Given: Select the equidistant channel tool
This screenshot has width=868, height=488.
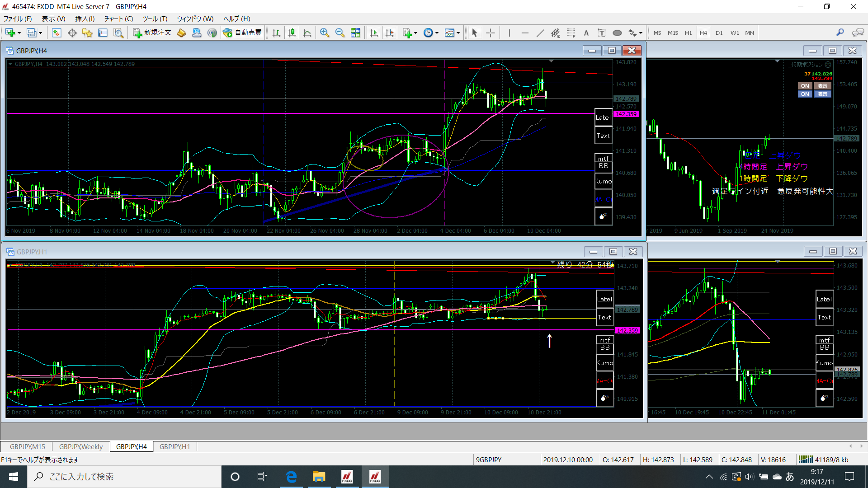Looking at the screenshot, I should [556, 33].
